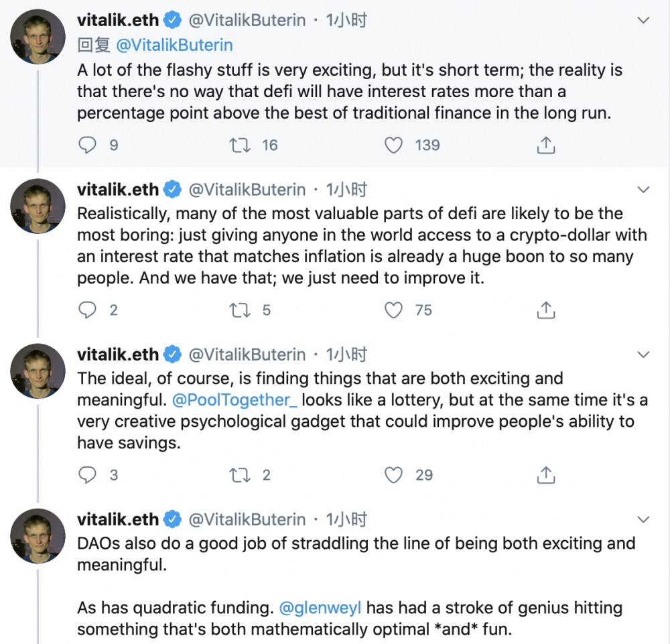Viewport: 670px width, 644px height.
Task: Click the reply icon on the DeFi boring tweet
Action: click(88, 310)
